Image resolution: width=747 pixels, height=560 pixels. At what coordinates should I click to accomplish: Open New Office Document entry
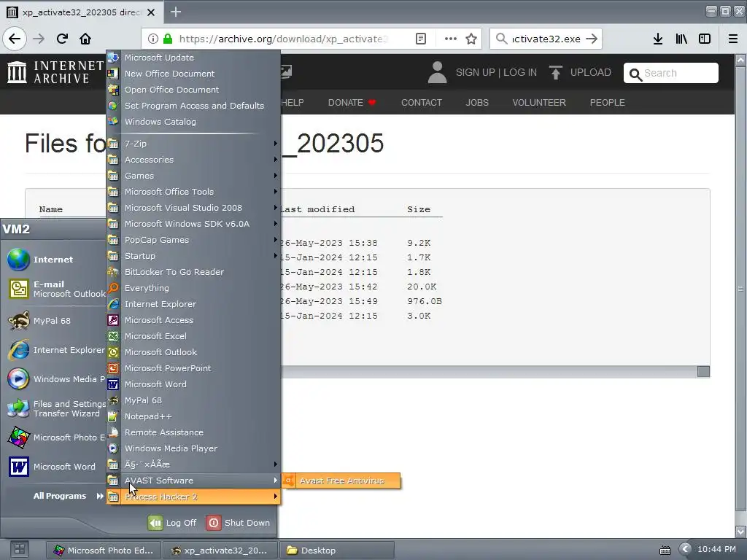pos(193,74)
